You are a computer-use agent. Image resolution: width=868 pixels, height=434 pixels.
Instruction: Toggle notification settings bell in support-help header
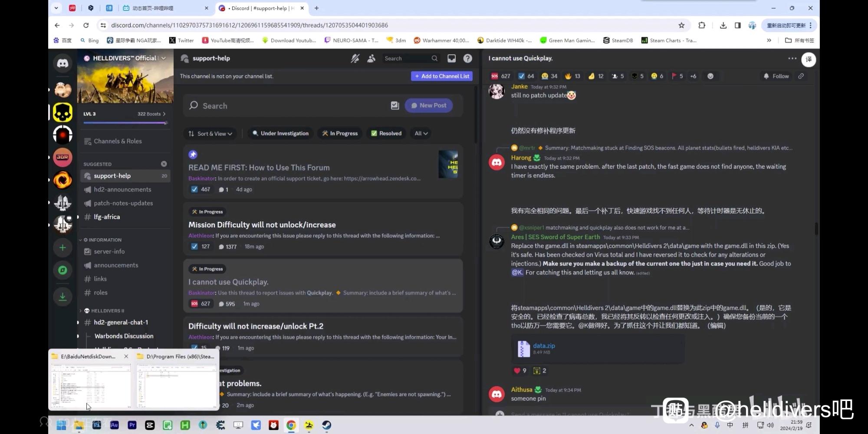355,58
